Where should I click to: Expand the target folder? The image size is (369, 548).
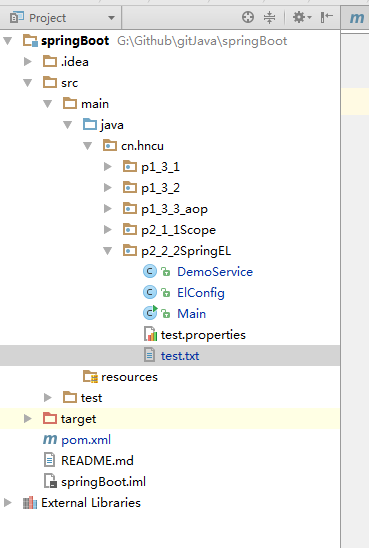(x=27, y=419)
